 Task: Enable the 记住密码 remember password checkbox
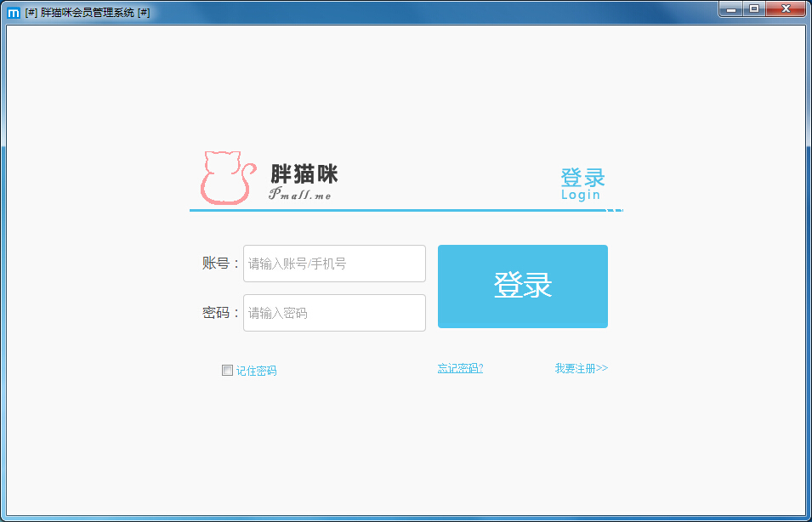pyautogui.click(x=227, y=369)
